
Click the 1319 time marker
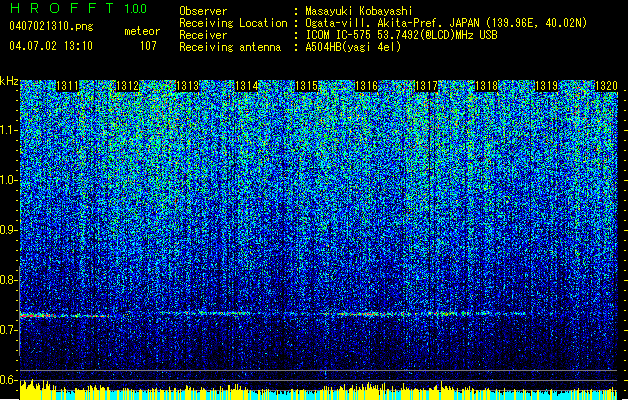pyautogui.click(x=546, y=86)
